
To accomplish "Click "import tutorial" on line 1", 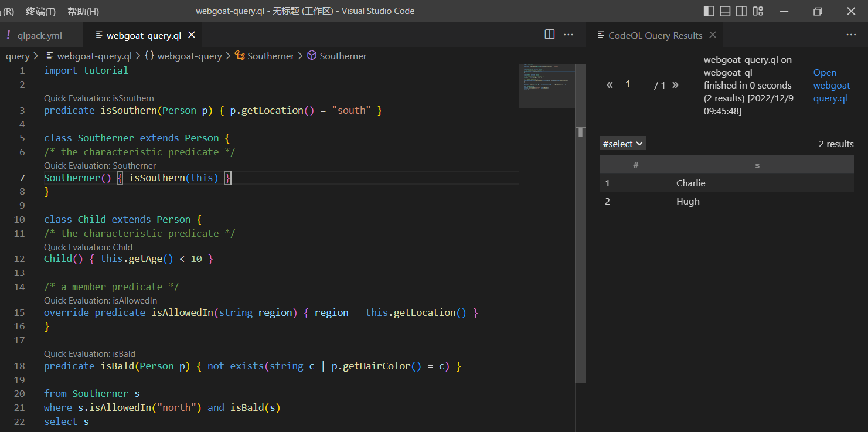I will coord(86,70).
